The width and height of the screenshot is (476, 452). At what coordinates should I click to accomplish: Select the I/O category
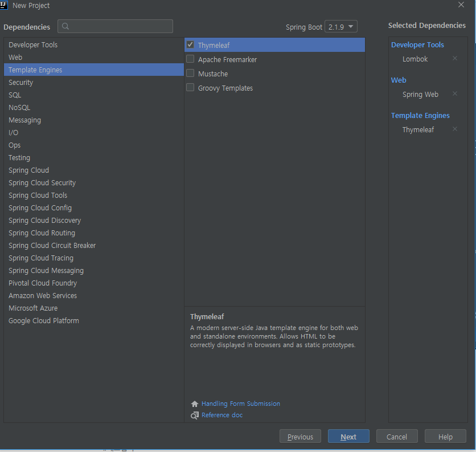click(94, 133)
